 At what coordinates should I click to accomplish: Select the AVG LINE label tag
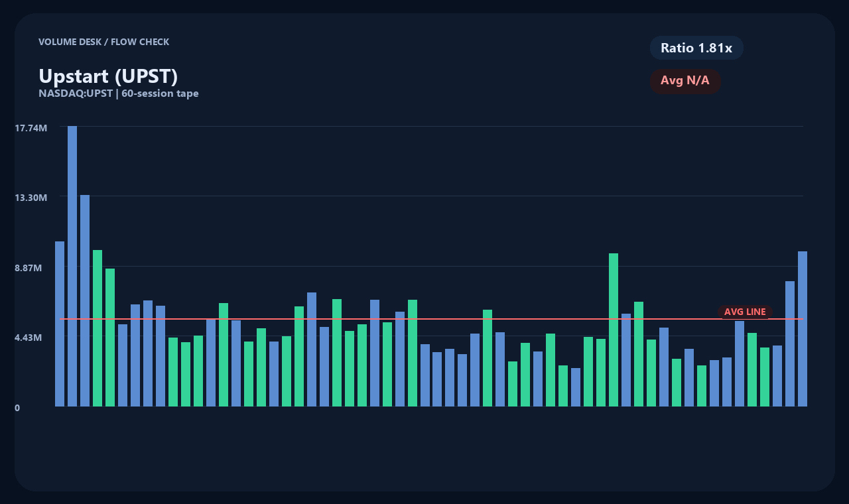click(x=745, y=312)
